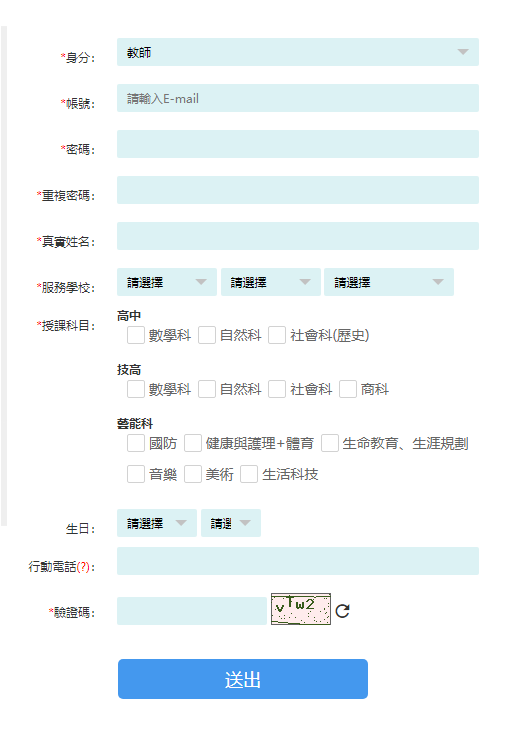This screenshot has height=733, width=510.
Task: Enable the 商科 checkbox under 技高
Action: [348, 389]
